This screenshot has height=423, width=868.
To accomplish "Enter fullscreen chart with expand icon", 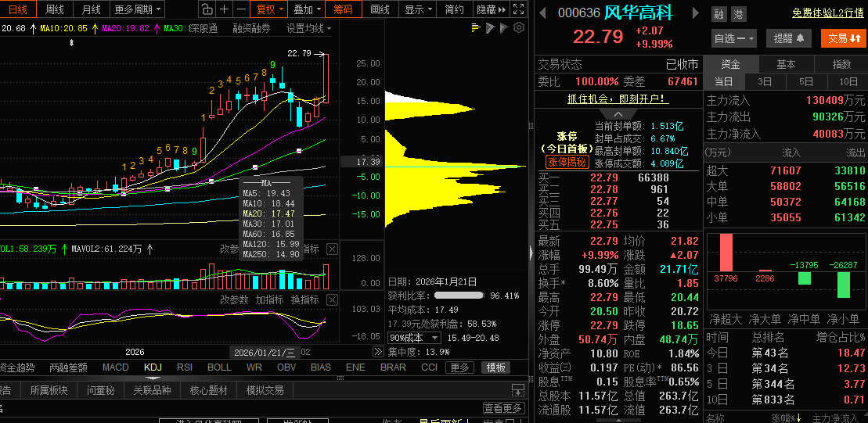I will [518, 9].
